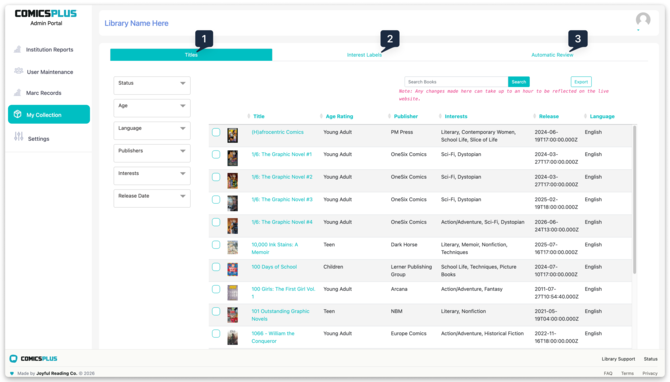
Task: Click in the Search Books field
Action: point(456,82)
